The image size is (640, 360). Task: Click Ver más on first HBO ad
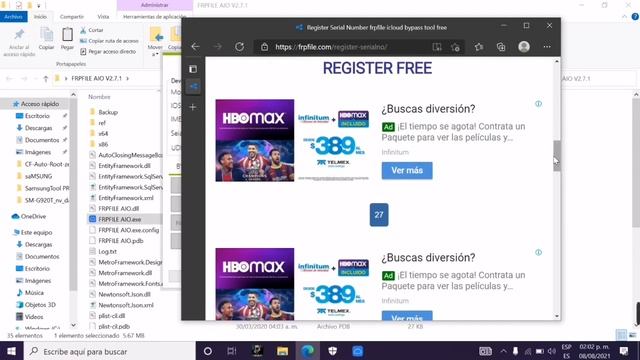pos(407,171)
